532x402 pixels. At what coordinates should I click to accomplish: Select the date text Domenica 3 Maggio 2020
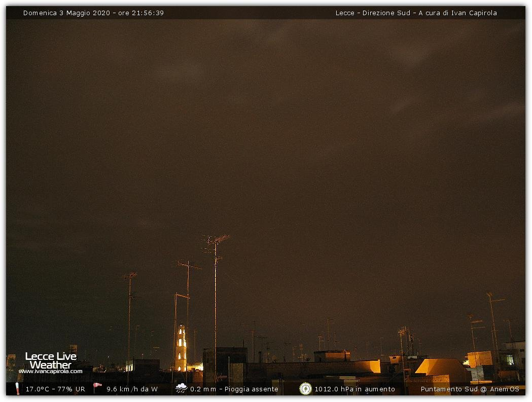[66, 13]
